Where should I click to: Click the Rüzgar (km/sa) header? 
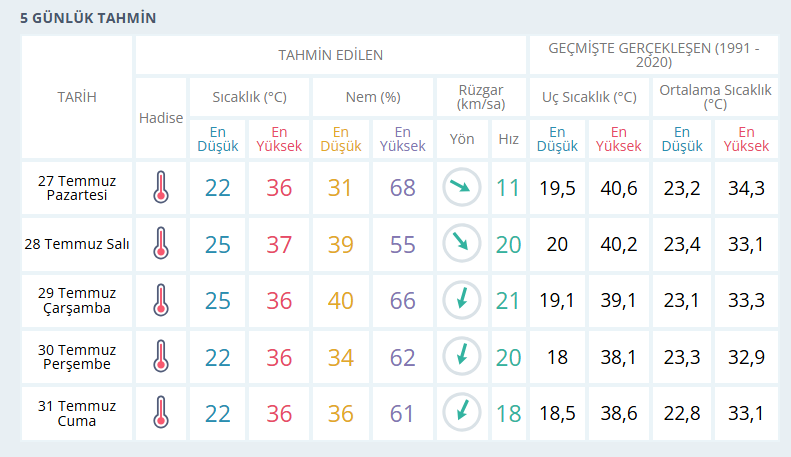point(481,97)
